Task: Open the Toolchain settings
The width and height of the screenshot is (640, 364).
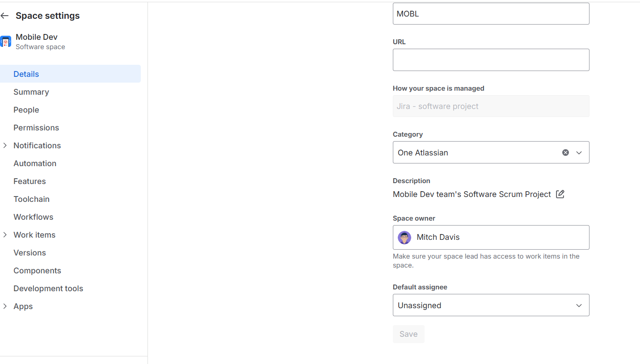Action: 31,199
